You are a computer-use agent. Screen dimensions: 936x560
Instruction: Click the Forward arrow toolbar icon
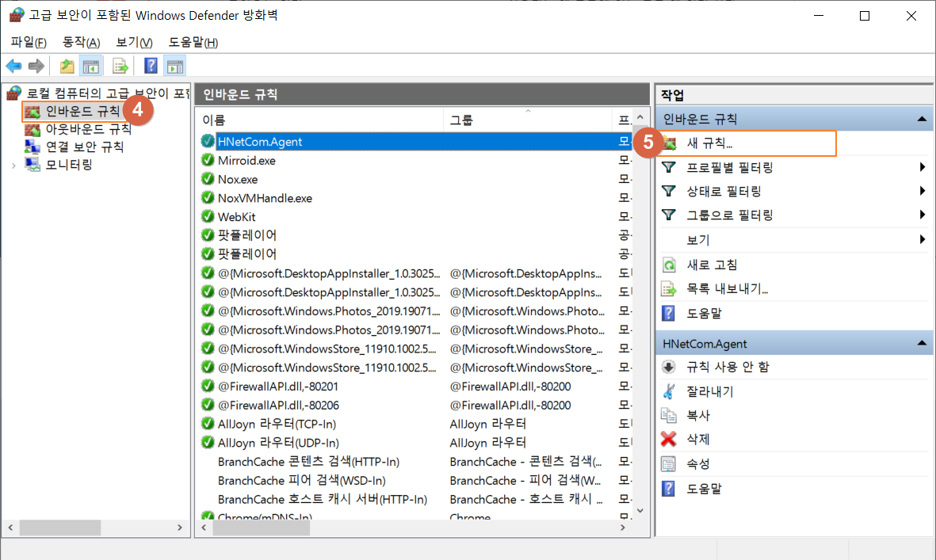click(x=36, y=67)
